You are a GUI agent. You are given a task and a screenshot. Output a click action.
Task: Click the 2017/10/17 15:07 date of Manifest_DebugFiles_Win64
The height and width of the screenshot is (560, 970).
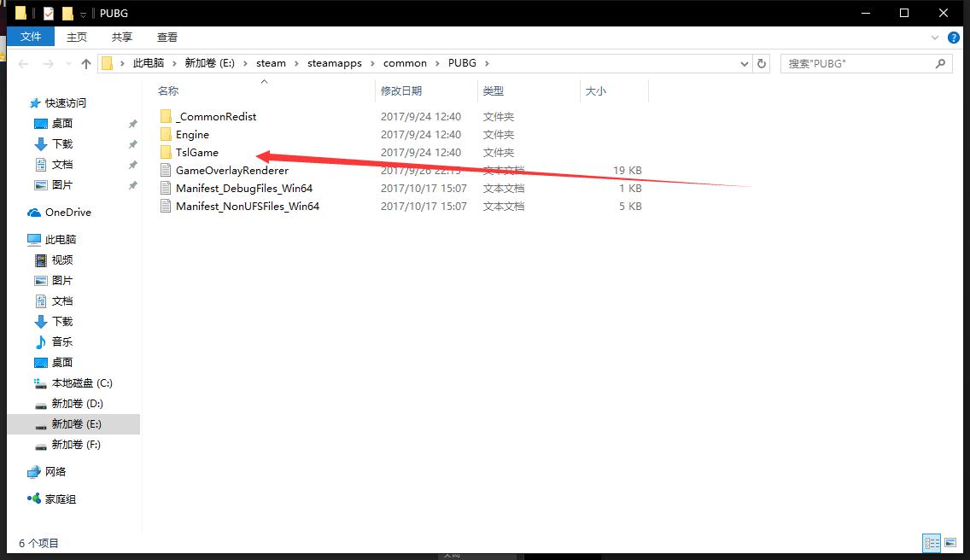point(424,188)
